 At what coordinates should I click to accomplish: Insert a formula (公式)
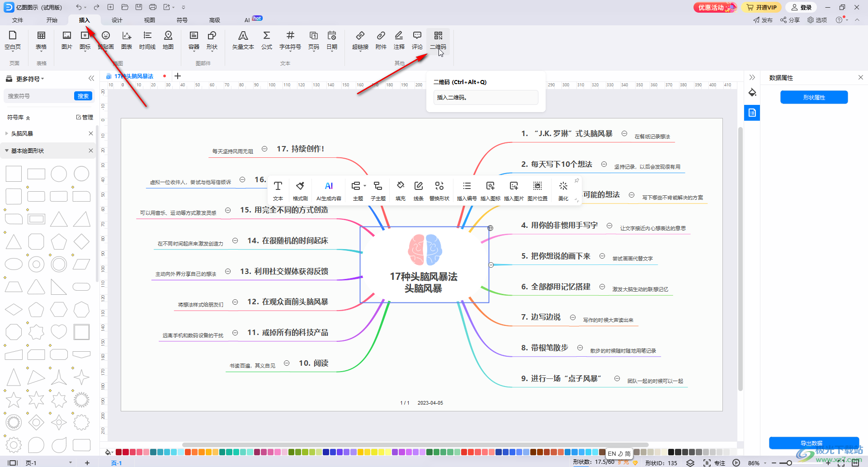[x=267, y=40]
